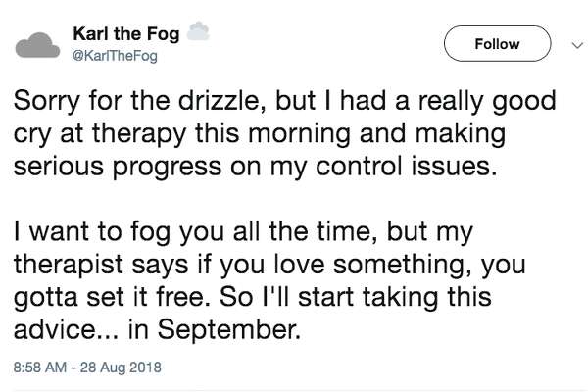The width and height of the screenshot is (588, 392).
Task: Click the word therapist in the second paragraph
Action: click(69, 265)
